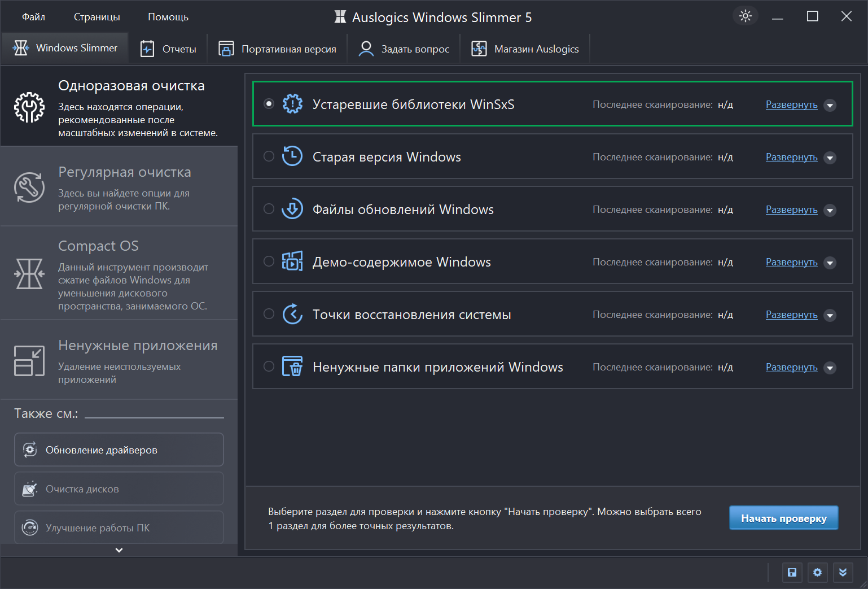Click the Auslogics logo in the title bar
Image resolution: width=868 pixels, height=589 pixels.
point(340,17)
